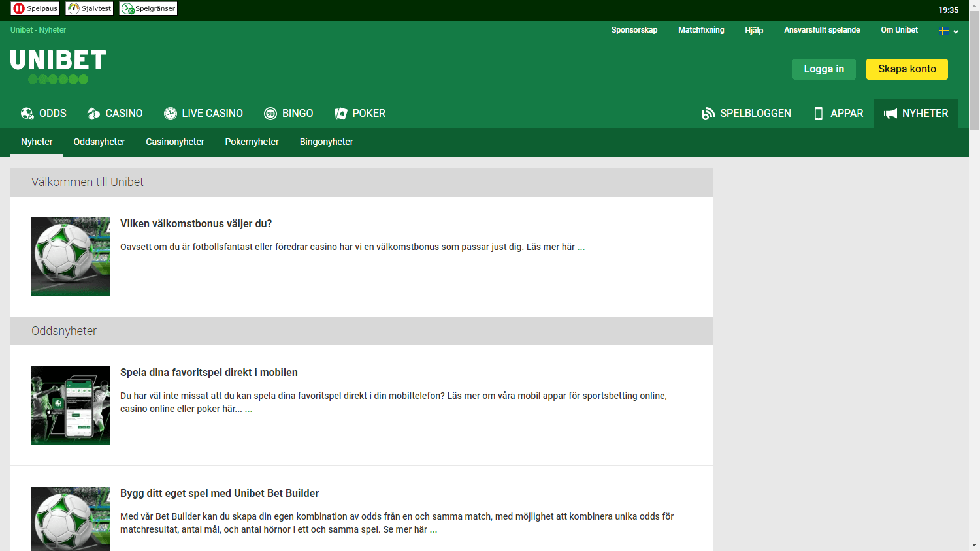The image size is (980, 551).
Task: Select the Pokernyheter tab
Action: point(252,142)
